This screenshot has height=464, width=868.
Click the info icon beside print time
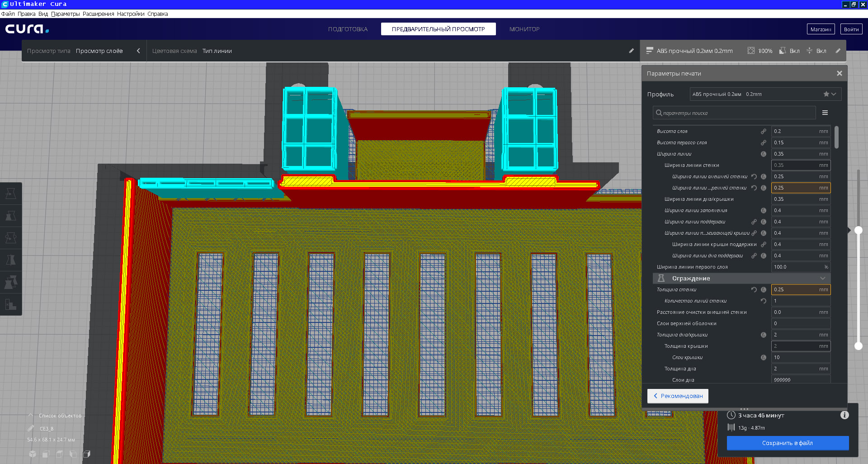(844, 415)
